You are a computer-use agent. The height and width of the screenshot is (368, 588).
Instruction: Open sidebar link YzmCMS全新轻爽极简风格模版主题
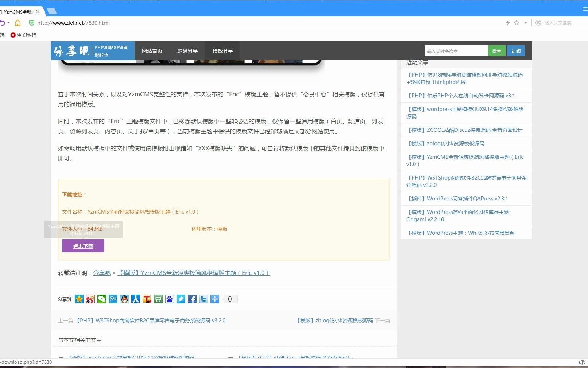click(x=465, y=161)
